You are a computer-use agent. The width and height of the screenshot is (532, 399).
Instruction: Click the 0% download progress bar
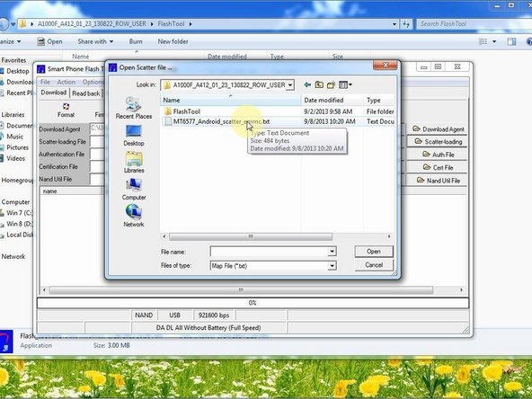253,303
